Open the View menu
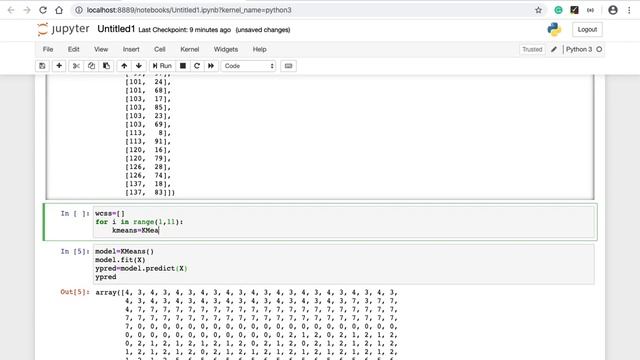This screenshot has width=640, height=360. (101, 49)
